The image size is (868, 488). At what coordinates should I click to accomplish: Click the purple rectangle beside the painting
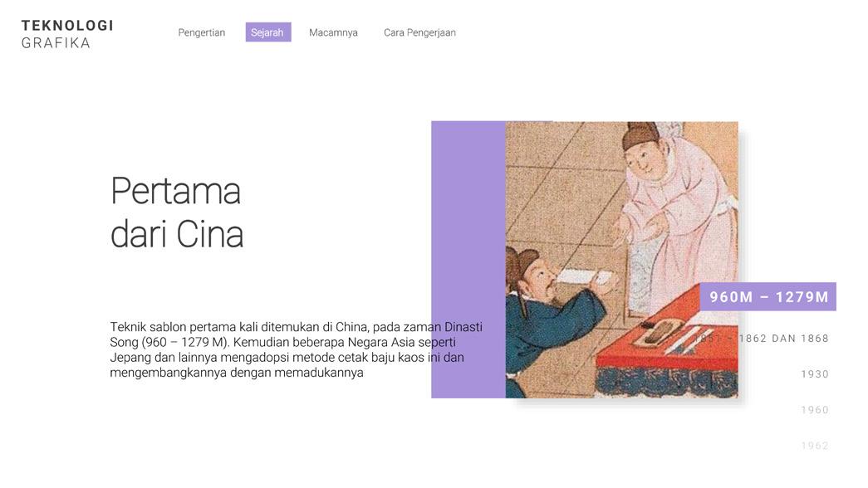click(x=468, y=260)
